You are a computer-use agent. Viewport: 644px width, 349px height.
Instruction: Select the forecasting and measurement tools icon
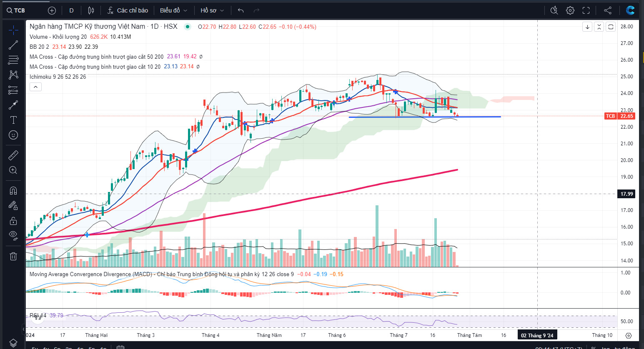pos(13,90)
